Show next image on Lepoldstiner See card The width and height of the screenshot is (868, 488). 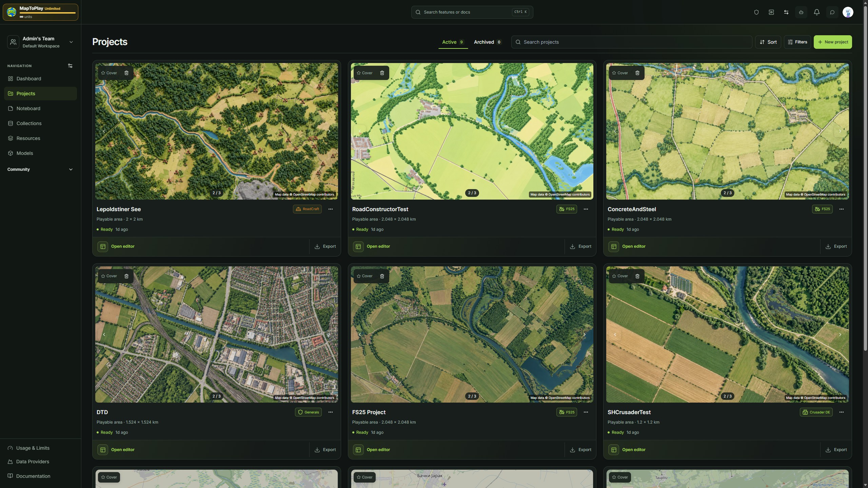pos(329,131)
